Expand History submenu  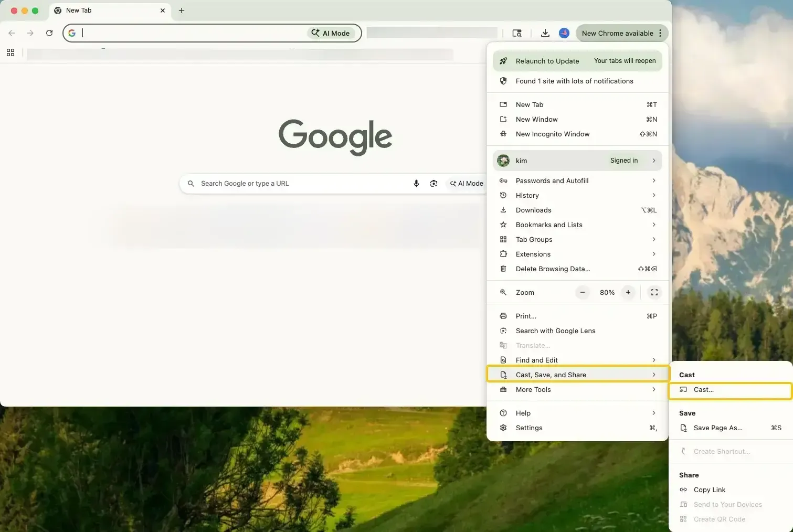tap(577, 195)
